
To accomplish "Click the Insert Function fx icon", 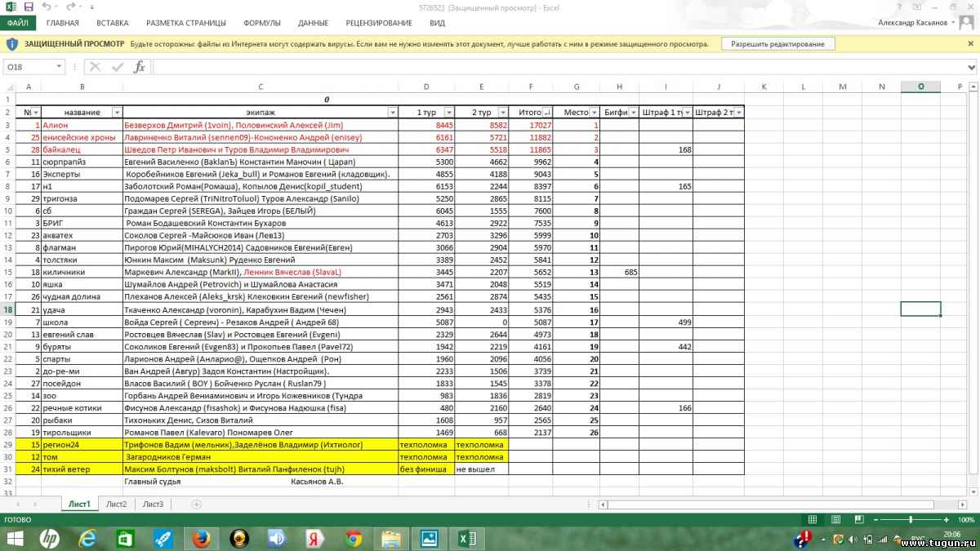I will click(x=139, y=67).
